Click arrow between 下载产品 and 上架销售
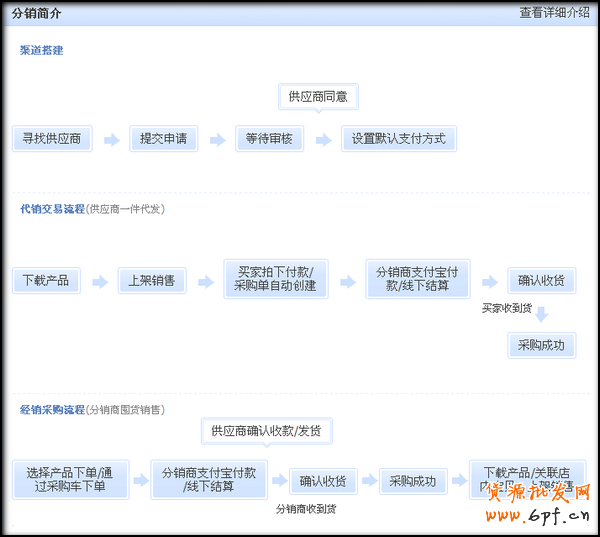600x537 pixels. tap(99, 282)
